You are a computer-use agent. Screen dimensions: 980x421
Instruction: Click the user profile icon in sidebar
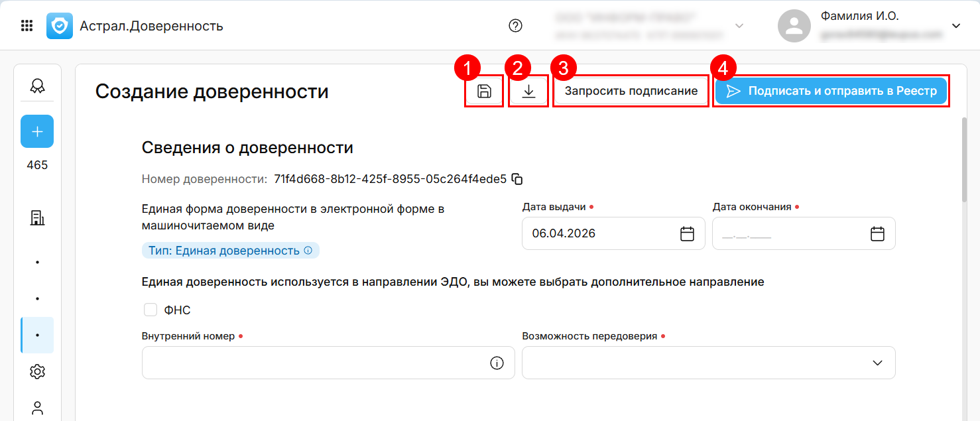point(37,408)
